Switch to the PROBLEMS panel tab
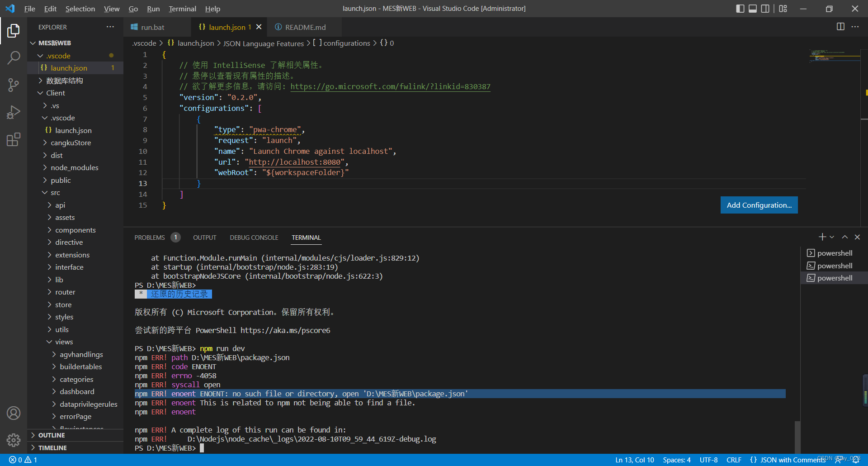The image size is (868, 466). pyautogui.click(x=157, y=238)
